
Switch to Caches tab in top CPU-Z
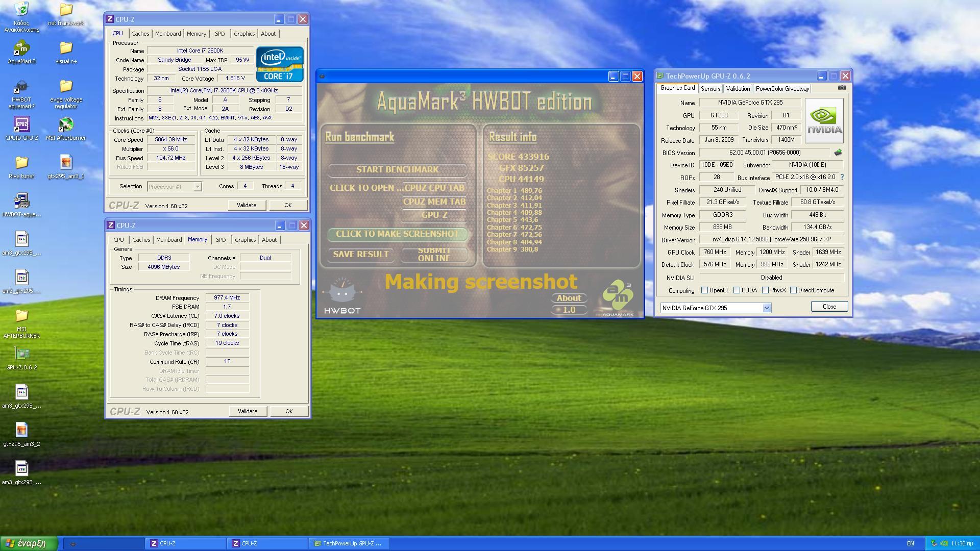coord(140,34)
